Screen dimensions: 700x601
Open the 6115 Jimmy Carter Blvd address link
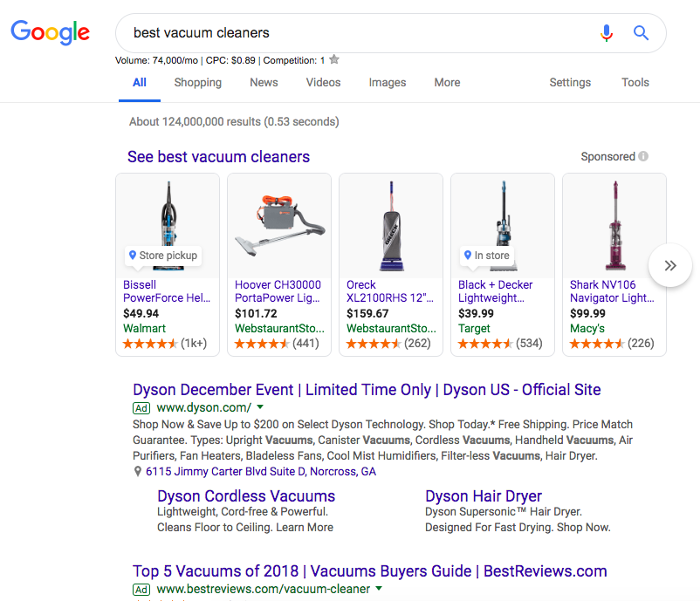pos(261,472)
